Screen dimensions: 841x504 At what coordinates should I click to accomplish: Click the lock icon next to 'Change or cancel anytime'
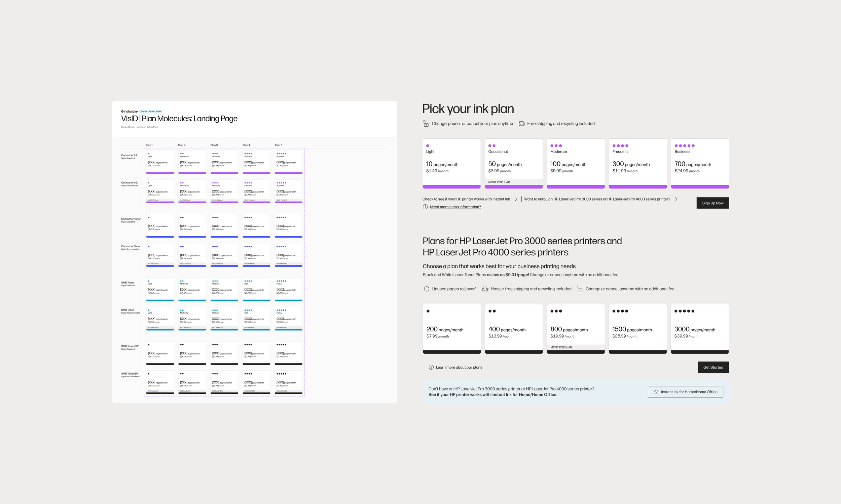pyautogui.click(x=580, y=289)
